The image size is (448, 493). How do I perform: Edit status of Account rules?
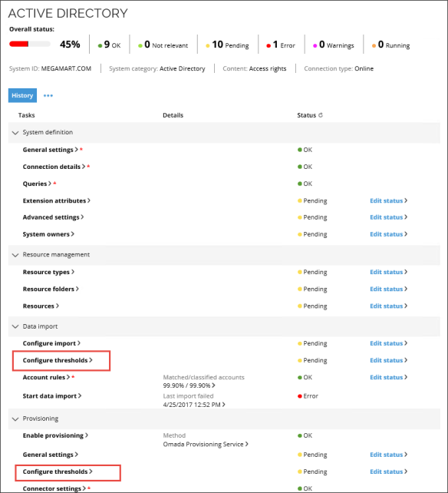coord(388,377)
